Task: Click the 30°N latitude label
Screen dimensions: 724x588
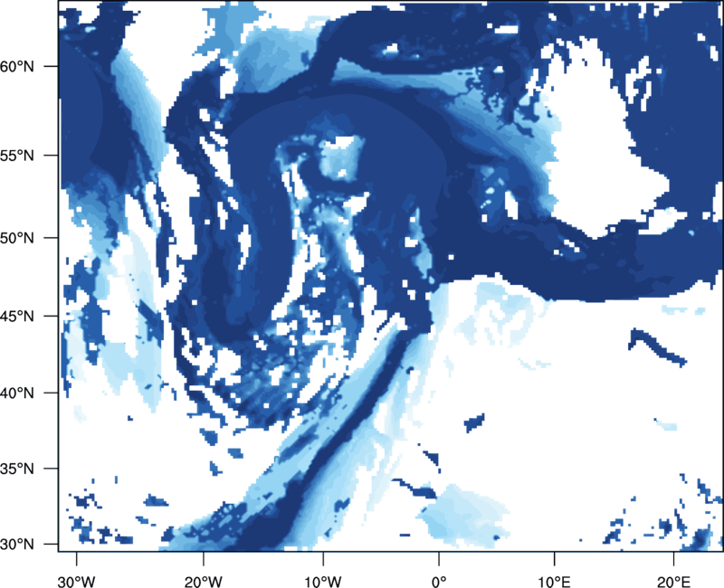Action: coord(17,545)
